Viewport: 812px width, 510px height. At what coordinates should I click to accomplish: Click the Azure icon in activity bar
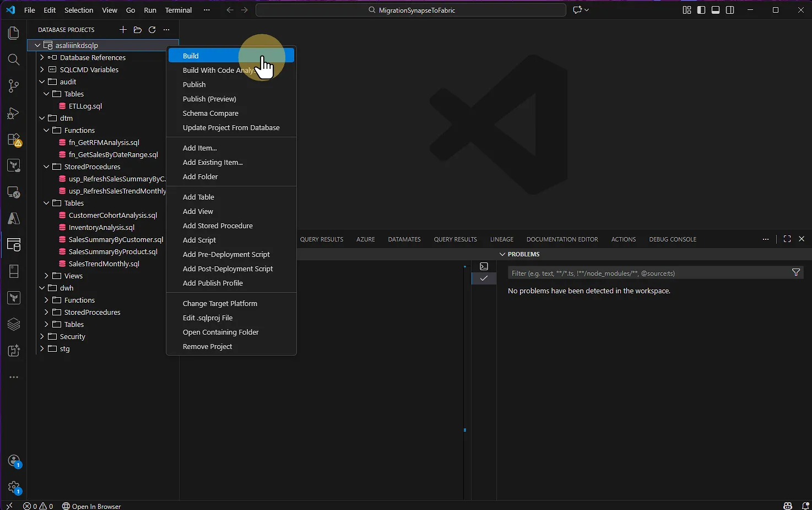[x=14, y=219]
